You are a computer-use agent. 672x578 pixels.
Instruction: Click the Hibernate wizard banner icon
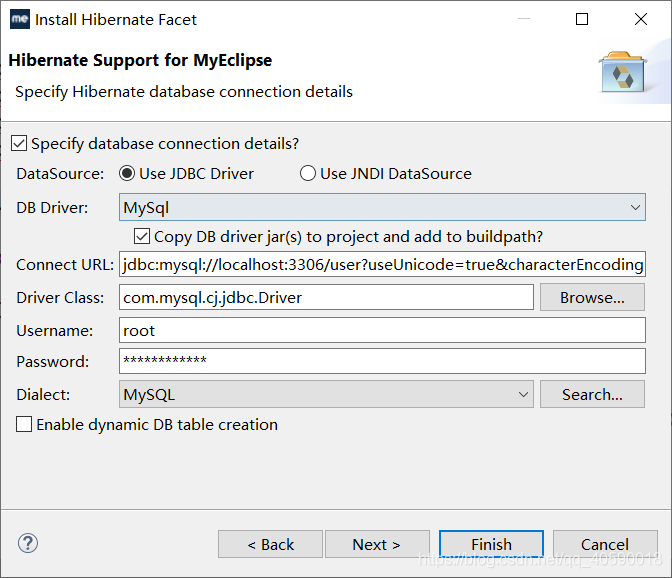(x=623, y=72)
